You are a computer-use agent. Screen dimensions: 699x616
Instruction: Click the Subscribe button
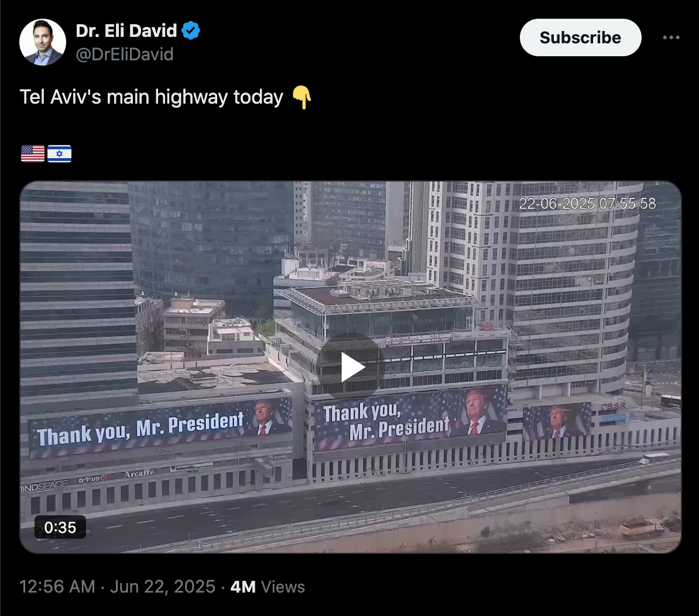(580, 37)
